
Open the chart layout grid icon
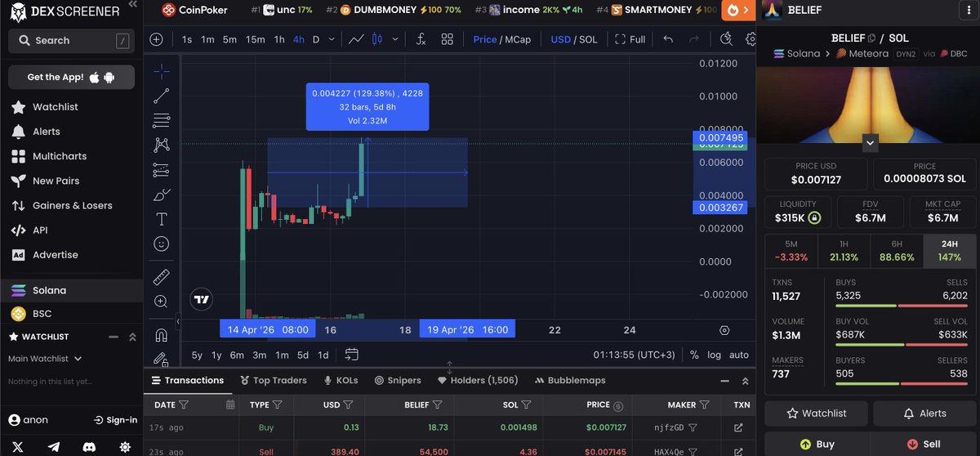click(447, 39)
